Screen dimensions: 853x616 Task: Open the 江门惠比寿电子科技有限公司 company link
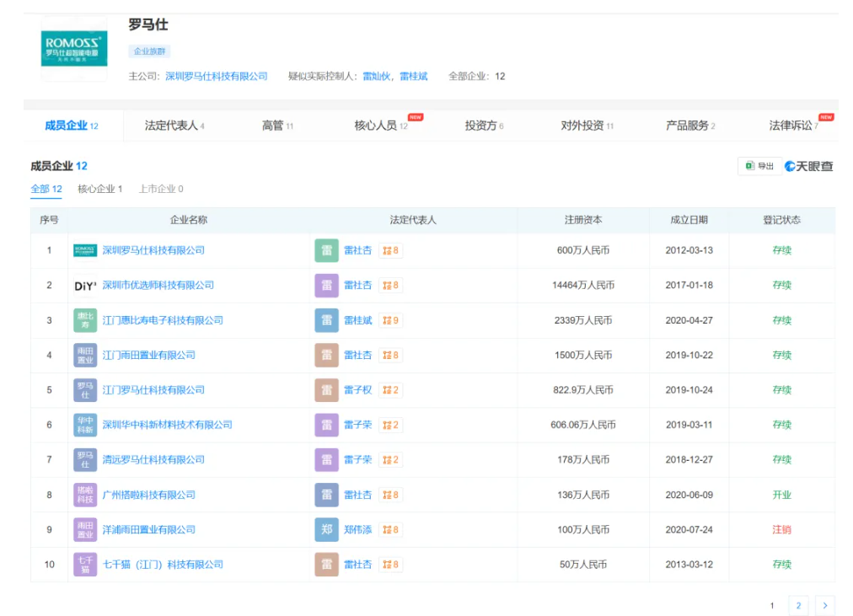coord(163,320)
